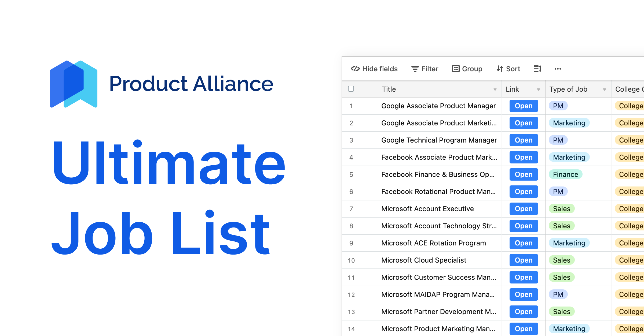The image size is (644, 336).
Task: Click the Sales tag on Microsoft ACE row
Action: (569, 243)
